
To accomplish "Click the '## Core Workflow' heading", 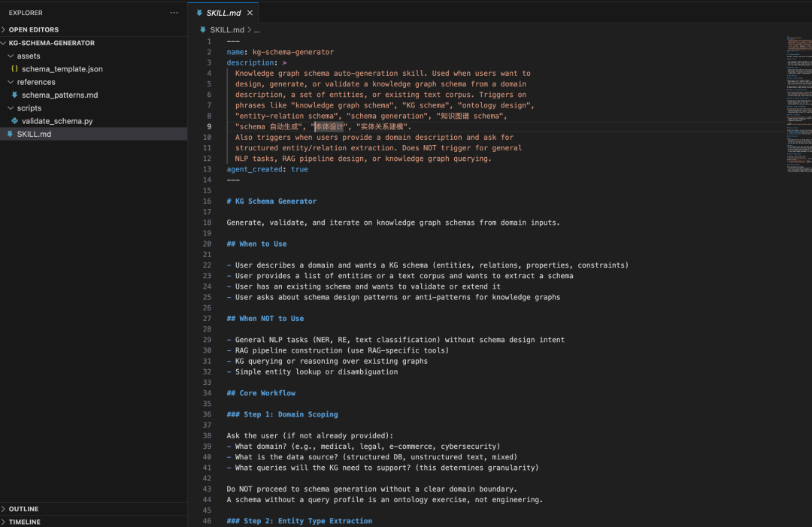I will click(x=261, y=393).
